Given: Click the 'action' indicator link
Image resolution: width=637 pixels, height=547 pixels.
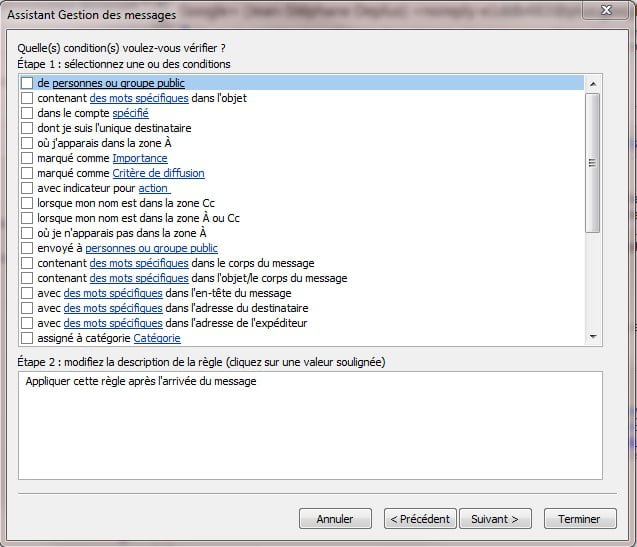Looking at the screenshot, I should click(x=154, y=189).
